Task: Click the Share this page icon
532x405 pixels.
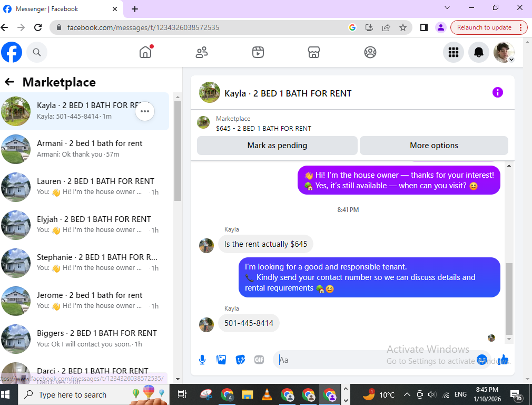Action: click(x=386, y=27)
